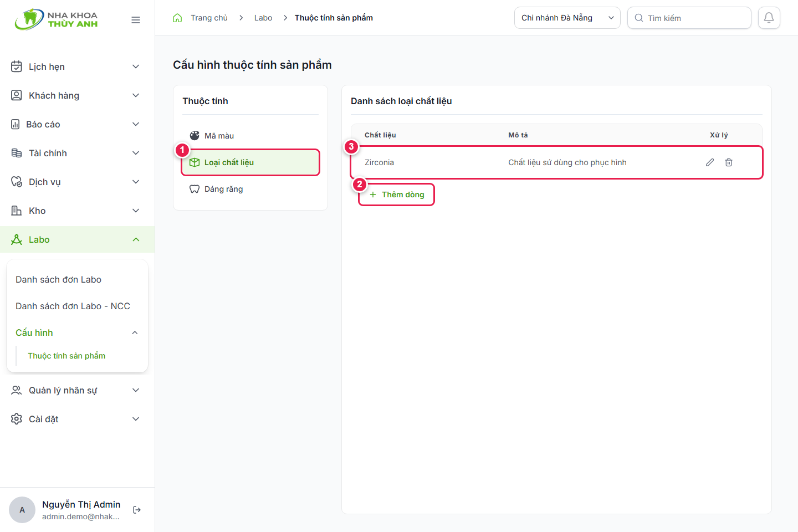The image size is (798, 532).
Task: Open the Chi nhánh Đà Nẵng branch dropdown
Action: tap(567, 18)
